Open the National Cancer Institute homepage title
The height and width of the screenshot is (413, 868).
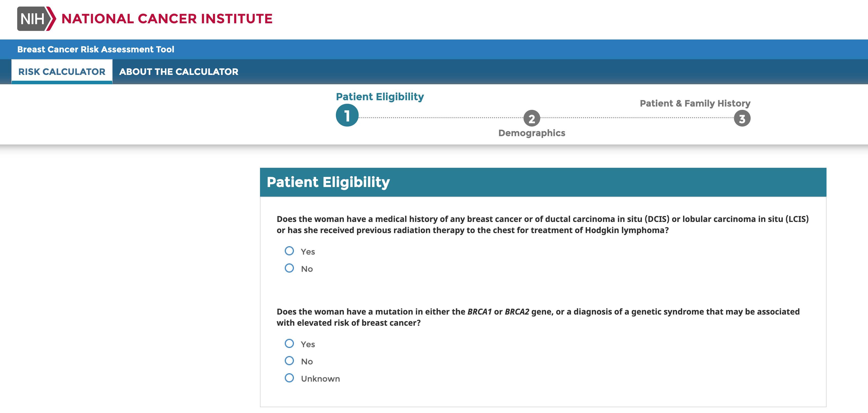pyautogui.click(x=167, y=19)
